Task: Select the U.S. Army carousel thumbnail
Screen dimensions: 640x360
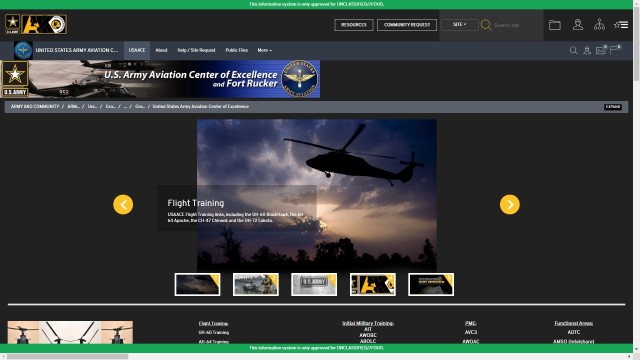Action: coord(314,284)
